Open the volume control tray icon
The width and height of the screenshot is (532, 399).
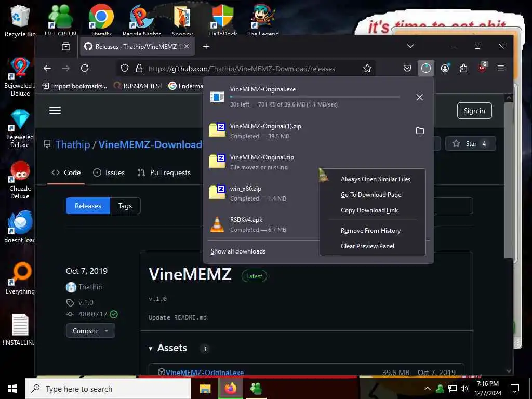pos(464,389)
